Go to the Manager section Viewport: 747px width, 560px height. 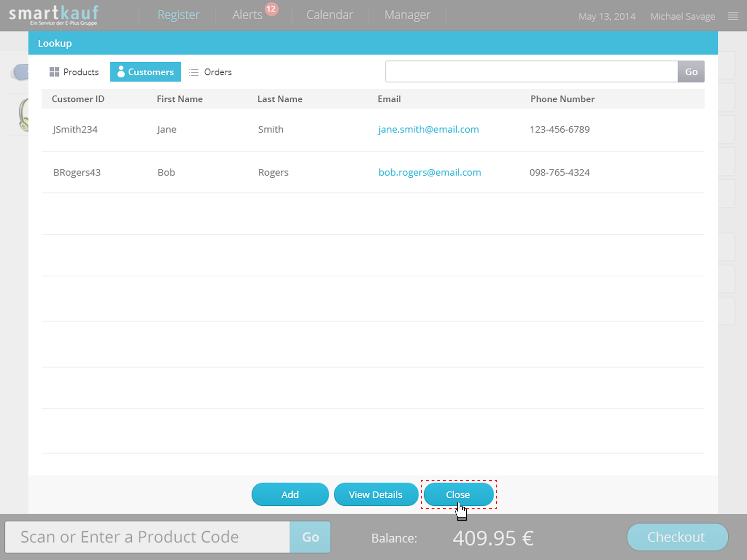click(407, 15)
